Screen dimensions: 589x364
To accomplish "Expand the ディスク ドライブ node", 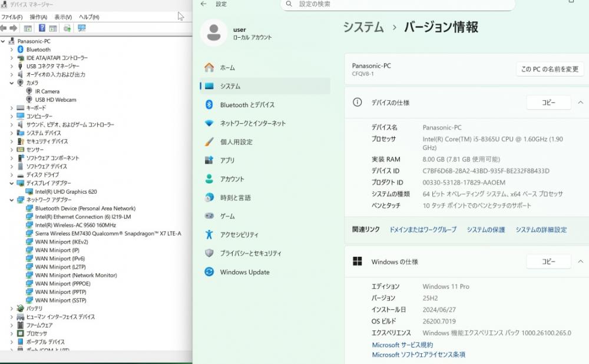I will click(12, 175).
